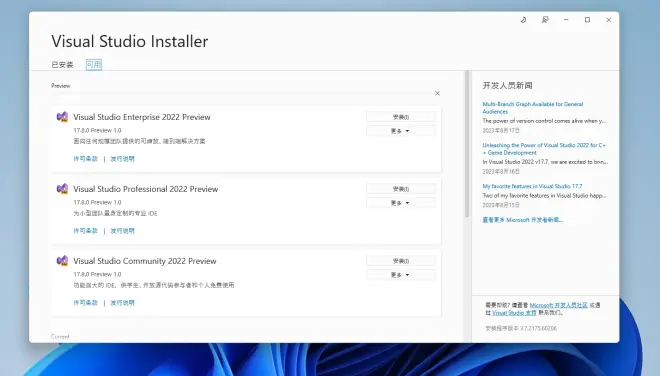Expand the 更多 dropdown for Community 2022 Preview
Image resolution: width=660 pixels, height=376 pixels.
click(401, 275)
